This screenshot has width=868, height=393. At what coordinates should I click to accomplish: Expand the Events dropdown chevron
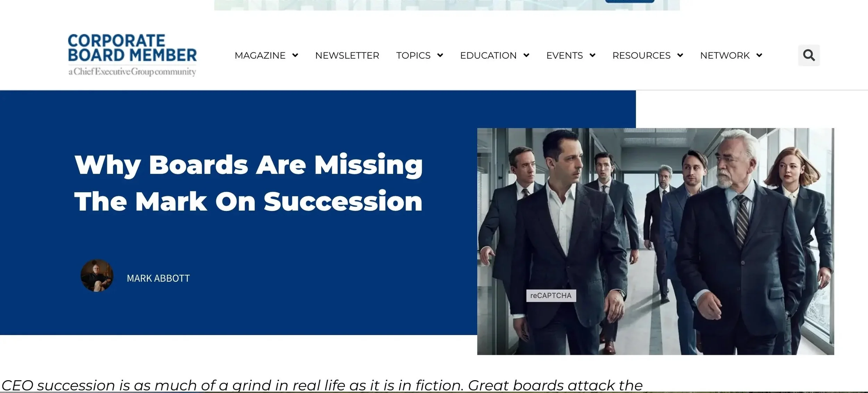pos(592,55)
